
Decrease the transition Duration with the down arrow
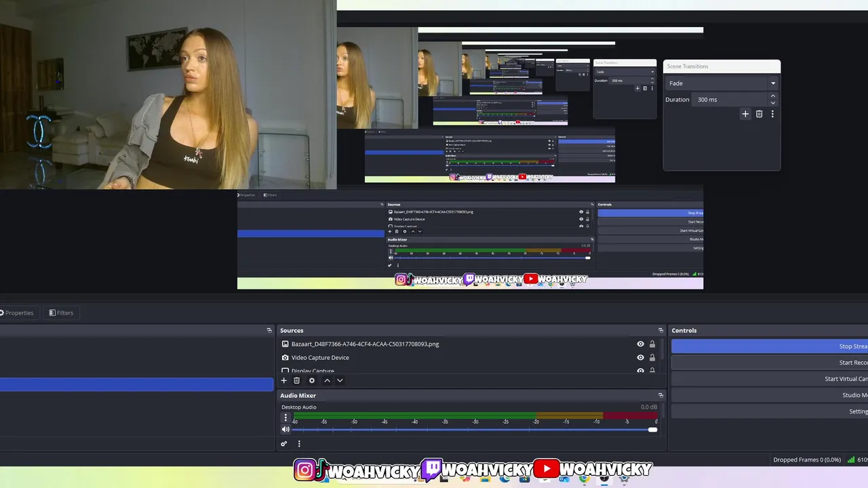772,103
